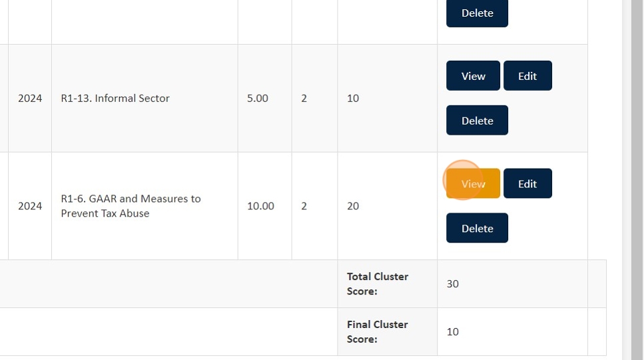Delete the R1-13 Informal Sector entry
644x360 pixels.
(x=477, y=121)
